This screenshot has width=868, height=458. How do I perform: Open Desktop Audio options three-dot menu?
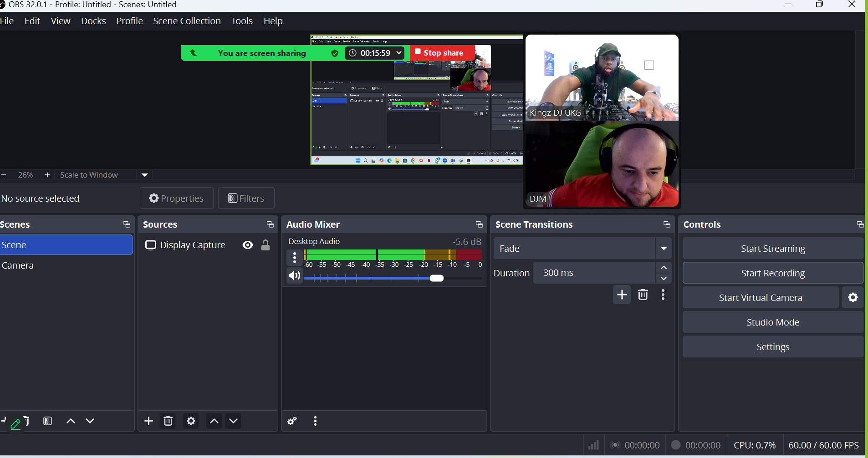point(295,258)
